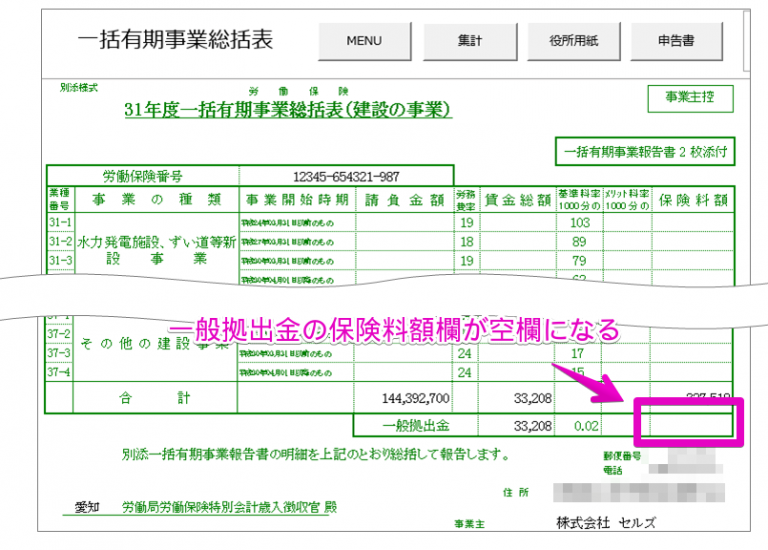This screenshot has height=550, width=768.
Task: Select row number 31-3
Action: pyautogui.click(x=60, y=261)
